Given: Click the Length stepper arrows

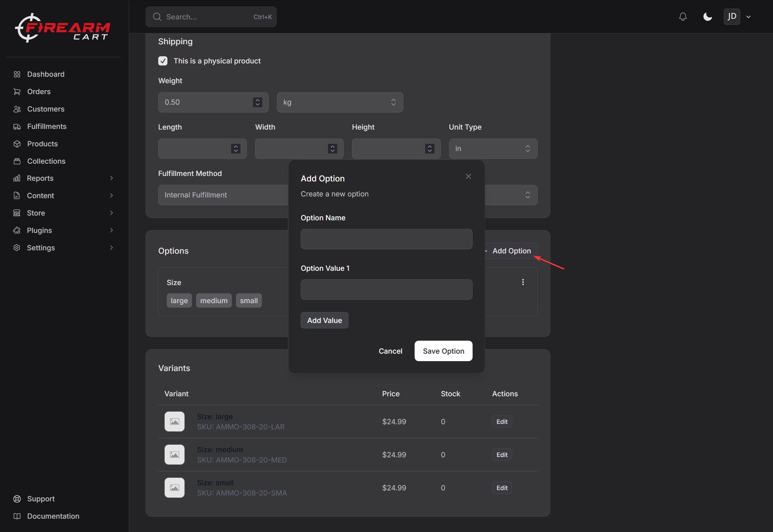Looking at the screenshot, I should pyautogui.click(x=236, y=149).
